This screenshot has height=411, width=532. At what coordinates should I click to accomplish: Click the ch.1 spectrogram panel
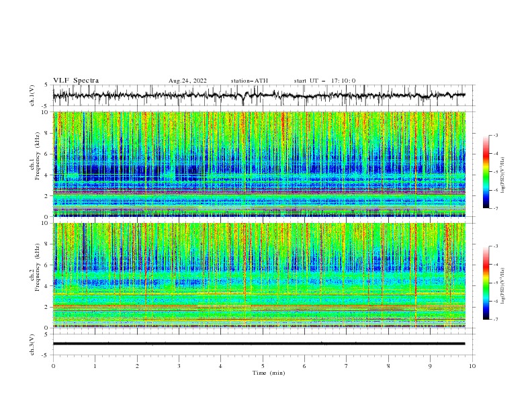tap(259, 164)
